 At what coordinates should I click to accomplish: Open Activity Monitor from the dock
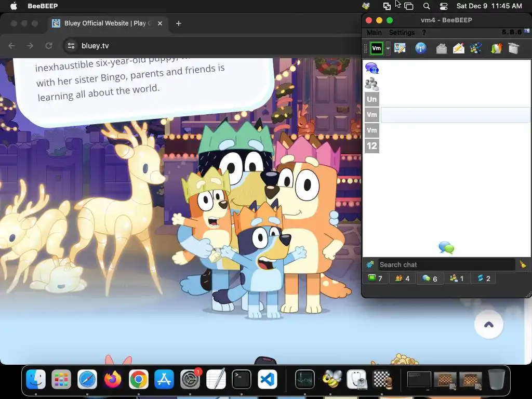coord(304,379)
